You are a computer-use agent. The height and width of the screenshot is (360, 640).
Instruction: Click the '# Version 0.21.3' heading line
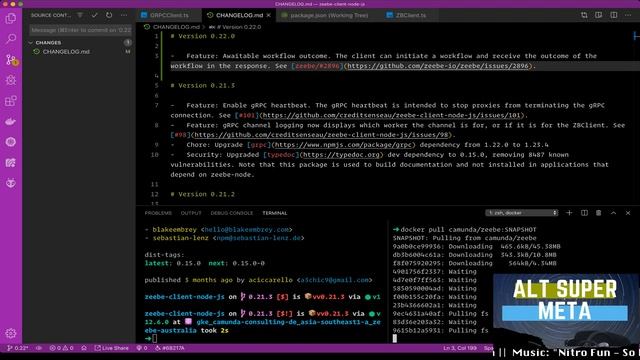pos(202,85)
